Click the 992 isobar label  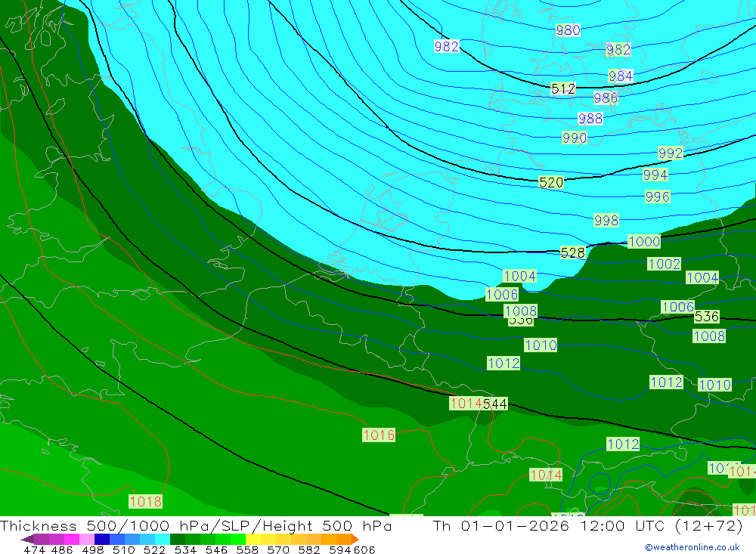671,153
